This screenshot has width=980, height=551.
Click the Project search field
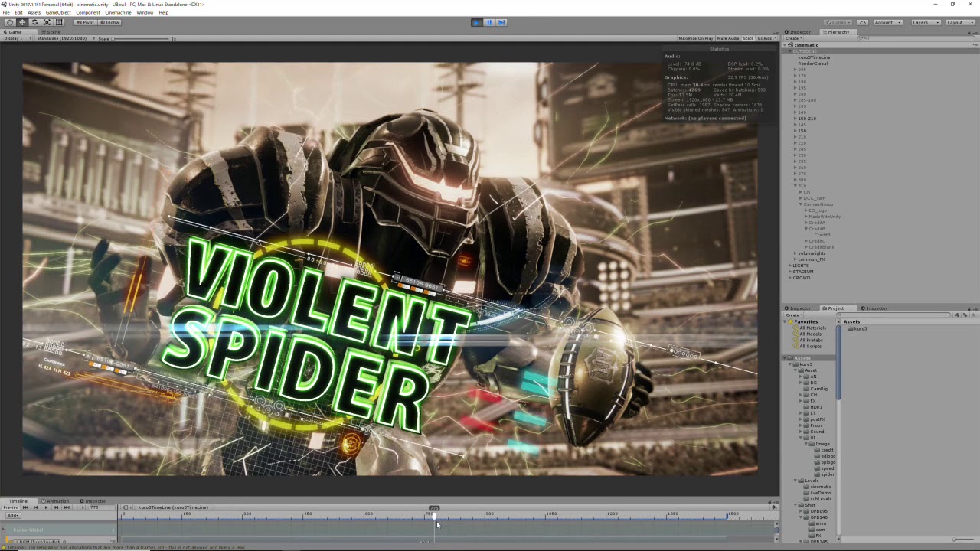click(894, 315)
